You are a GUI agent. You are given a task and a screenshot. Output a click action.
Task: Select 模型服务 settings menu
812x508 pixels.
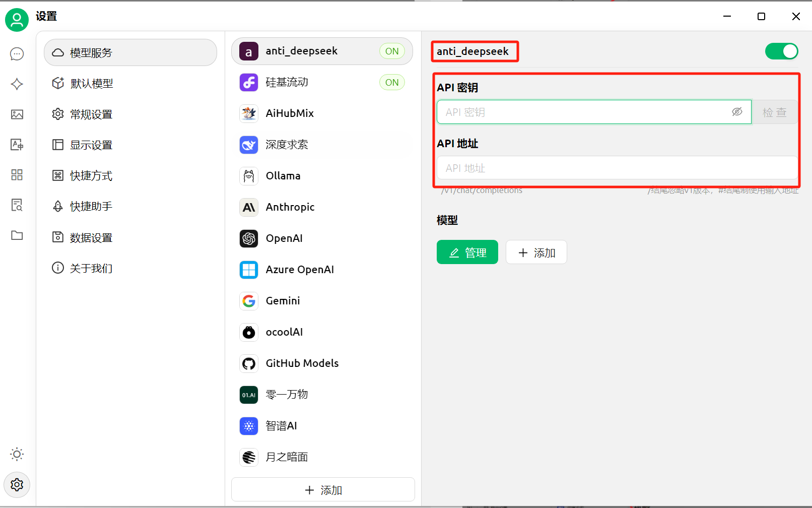point(130,52)
